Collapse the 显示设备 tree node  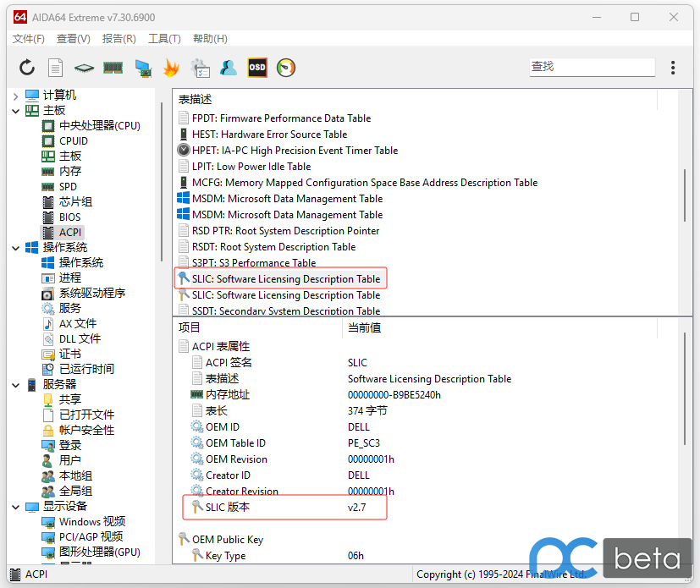[15, 507]
